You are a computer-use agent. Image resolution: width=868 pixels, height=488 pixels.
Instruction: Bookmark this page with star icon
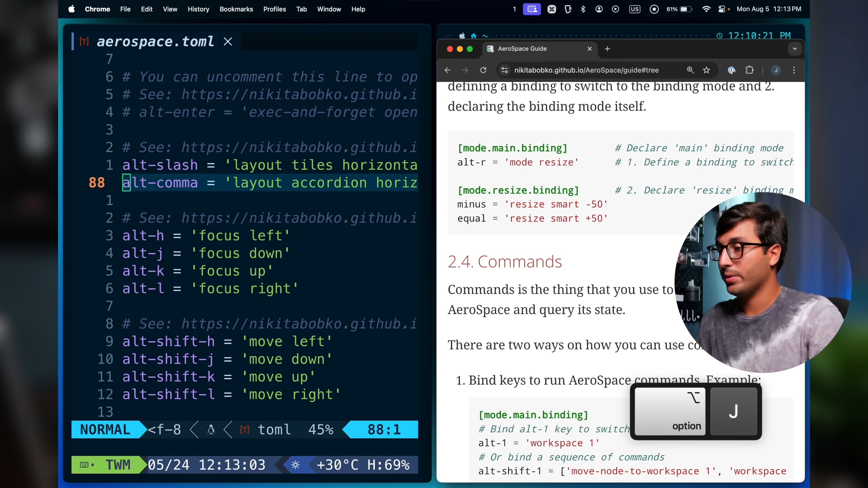tap(706, 70)
